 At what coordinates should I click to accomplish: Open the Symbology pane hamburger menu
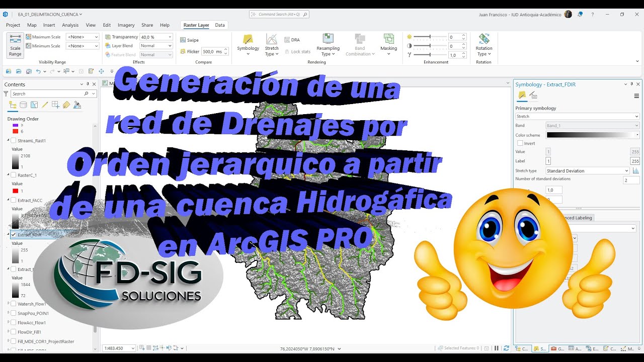click(x=636, y=96)
